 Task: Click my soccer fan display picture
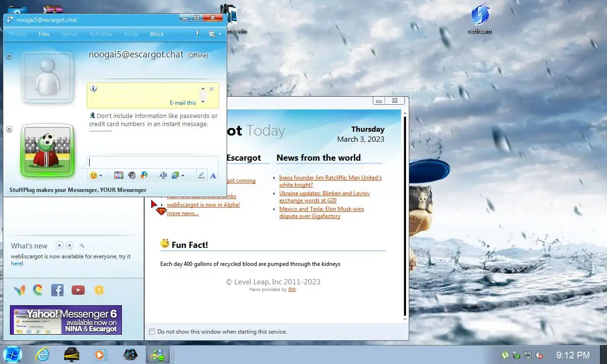click(47, 151)
